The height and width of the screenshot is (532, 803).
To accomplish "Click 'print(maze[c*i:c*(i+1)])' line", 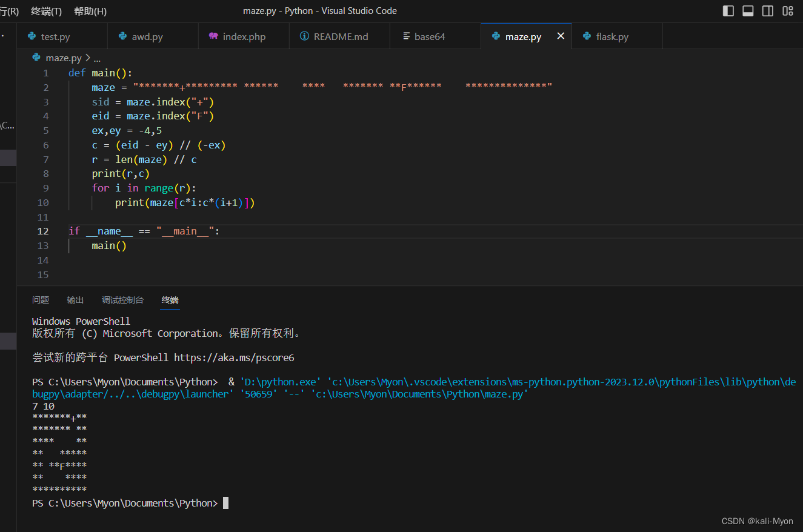I will click(185, 202).
